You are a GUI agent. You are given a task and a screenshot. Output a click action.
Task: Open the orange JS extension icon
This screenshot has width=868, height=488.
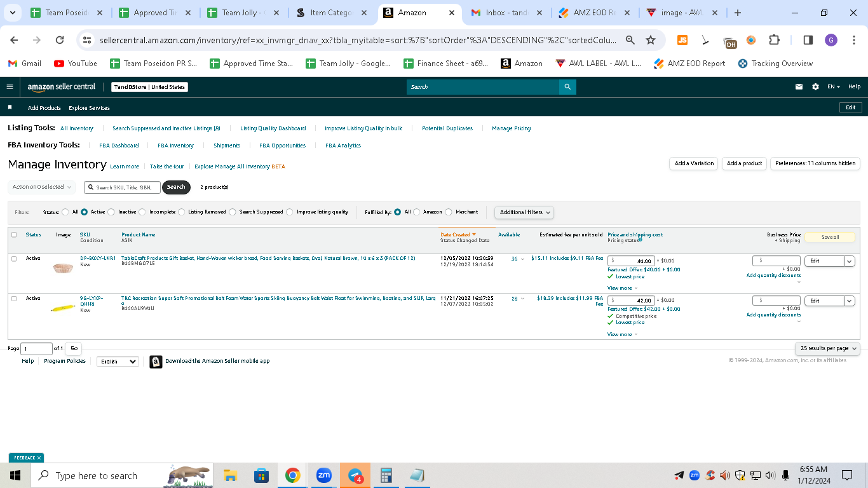click(x=682, y=40)
